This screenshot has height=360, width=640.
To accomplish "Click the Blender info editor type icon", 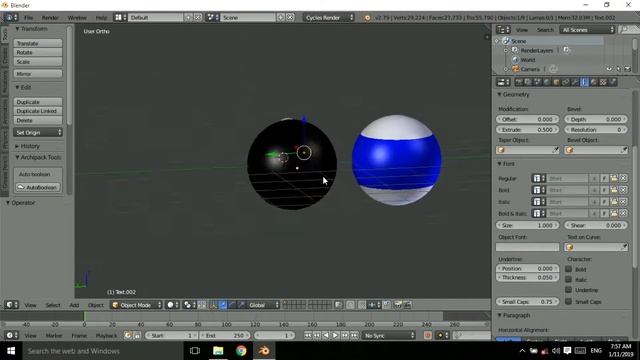I will 11,18.
